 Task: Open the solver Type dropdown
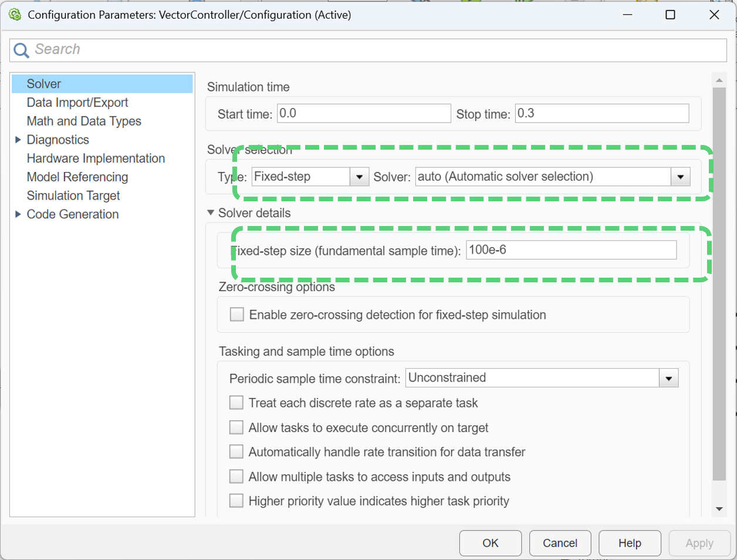310,177
